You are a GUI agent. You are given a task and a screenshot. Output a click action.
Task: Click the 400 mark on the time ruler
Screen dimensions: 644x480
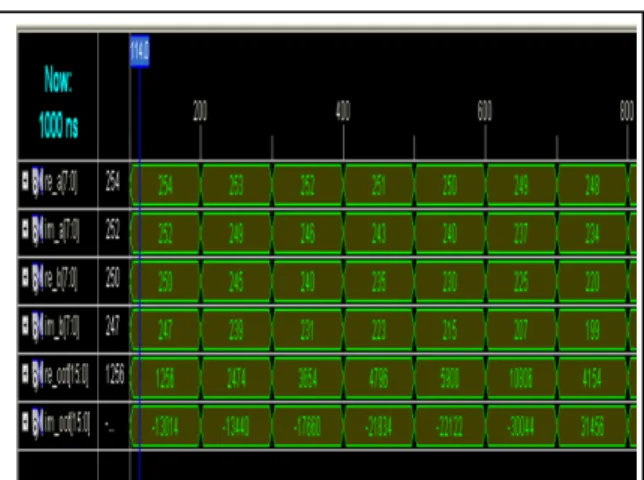343,111
